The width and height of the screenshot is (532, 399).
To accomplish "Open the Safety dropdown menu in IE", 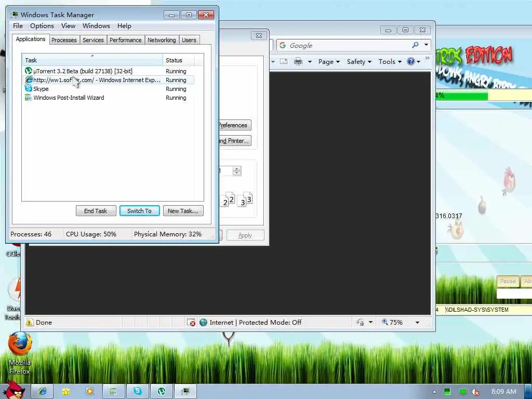I will pyautogui.click(x=359, y=62).
